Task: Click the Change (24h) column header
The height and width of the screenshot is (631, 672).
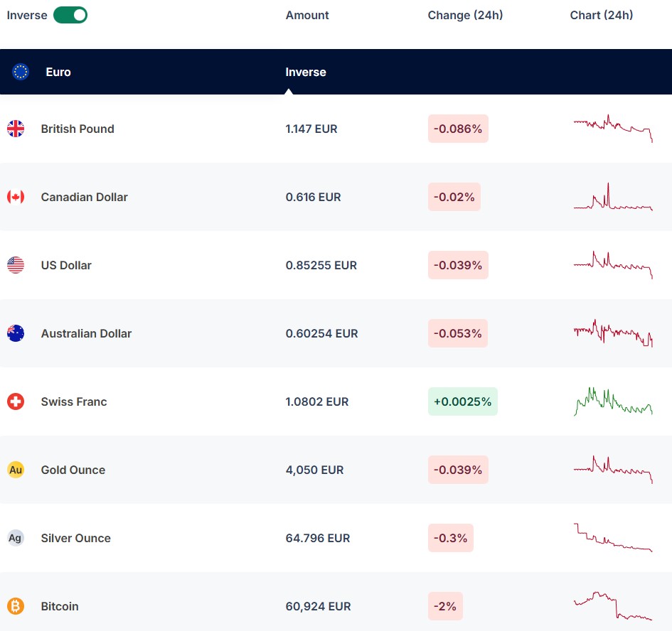Action: tap(465, 15)
